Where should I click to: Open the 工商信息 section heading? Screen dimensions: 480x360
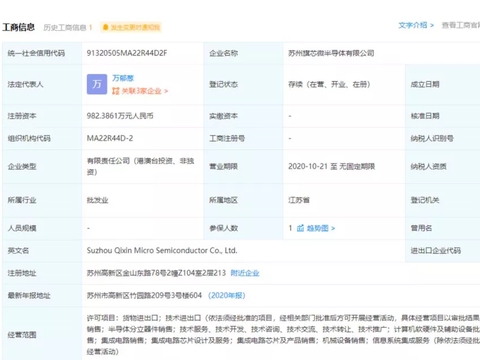coord(18,27)
